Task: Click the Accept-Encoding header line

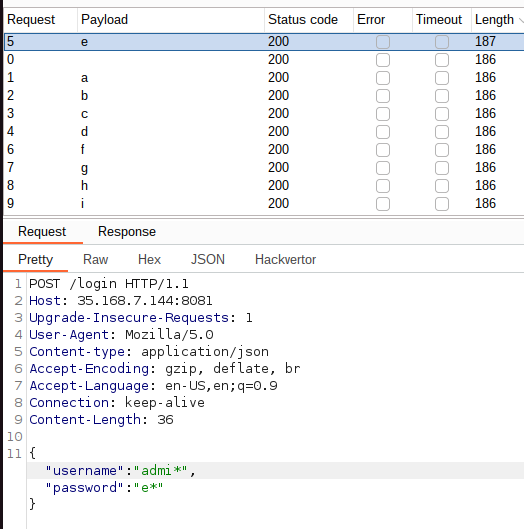Action: coord(165,368)
